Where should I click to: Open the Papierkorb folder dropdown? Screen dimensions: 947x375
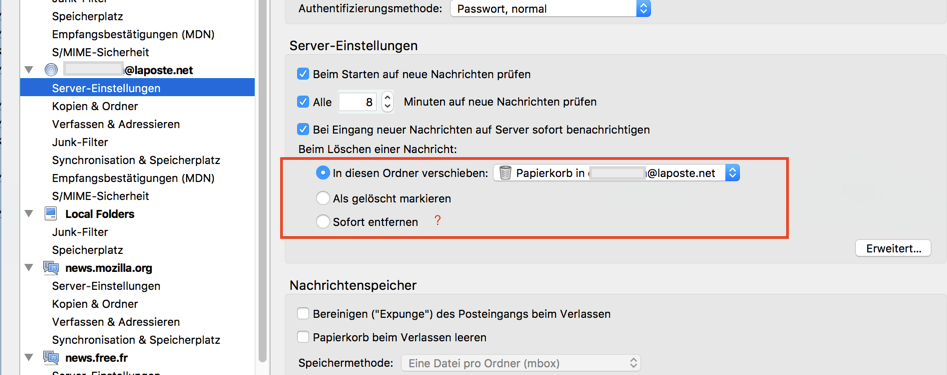617,173
